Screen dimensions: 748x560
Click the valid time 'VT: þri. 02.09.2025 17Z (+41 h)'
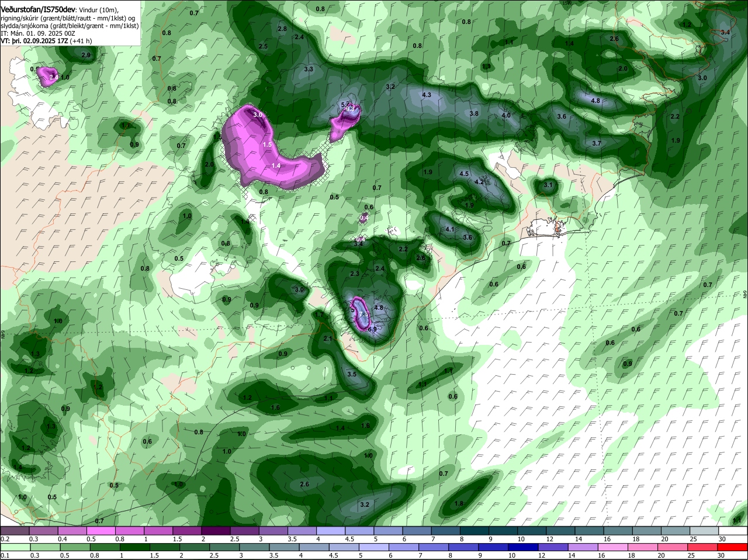pos(47,42)
